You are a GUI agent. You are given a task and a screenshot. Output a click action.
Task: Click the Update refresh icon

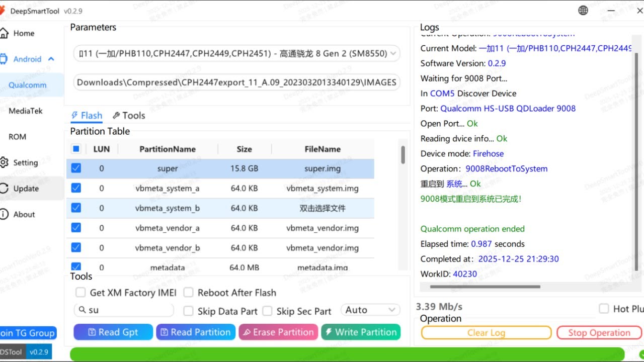(4, 189)
